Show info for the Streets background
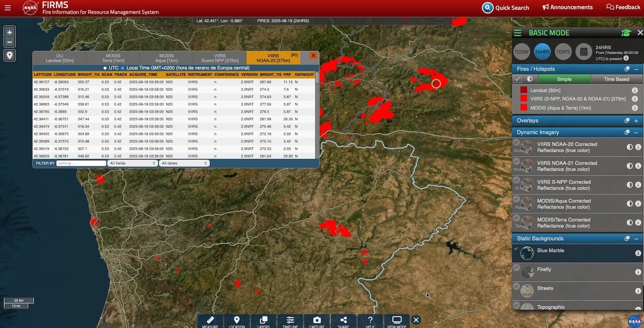Viewport: 644px width, 328px height. (638, 291)
